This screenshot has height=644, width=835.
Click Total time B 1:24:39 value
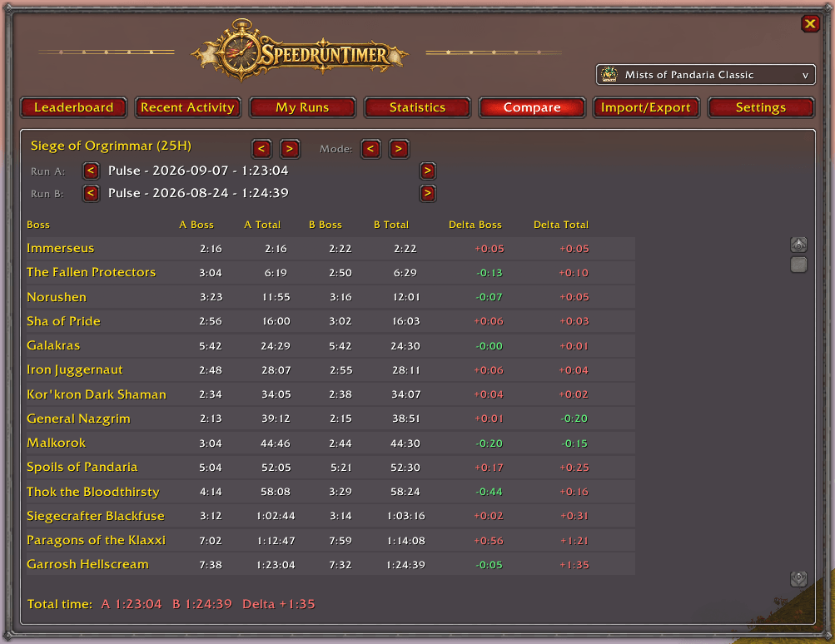202,604
